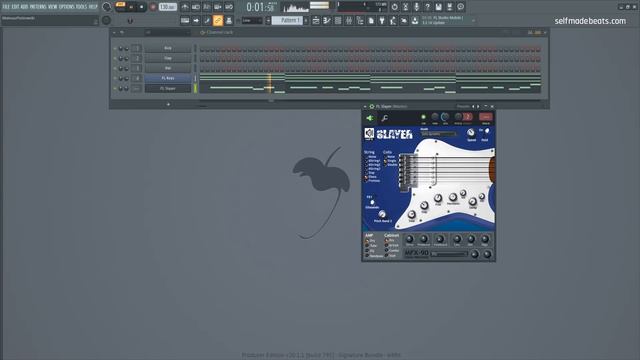This screenshot has width=640, height=360.
Task: Enable wait for input before recording
Action: coord(196,7)
